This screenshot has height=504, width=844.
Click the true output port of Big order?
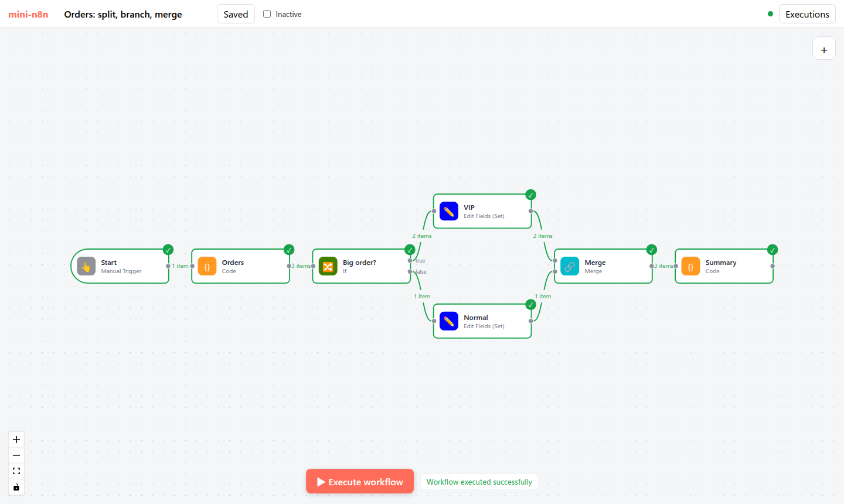410,260
